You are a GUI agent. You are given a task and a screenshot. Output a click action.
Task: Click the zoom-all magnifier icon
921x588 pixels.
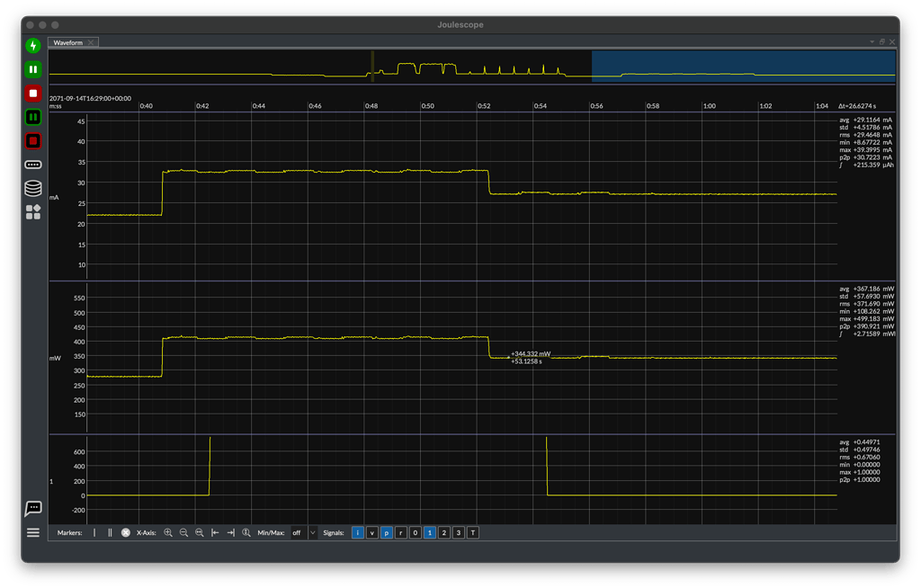199,532
